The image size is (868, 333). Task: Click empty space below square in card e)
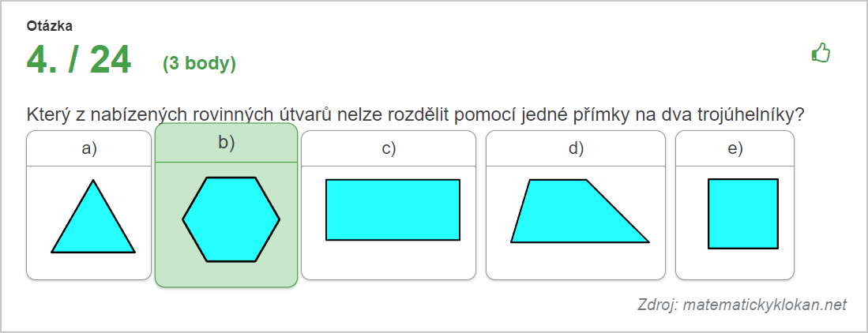tap(735, 264)
